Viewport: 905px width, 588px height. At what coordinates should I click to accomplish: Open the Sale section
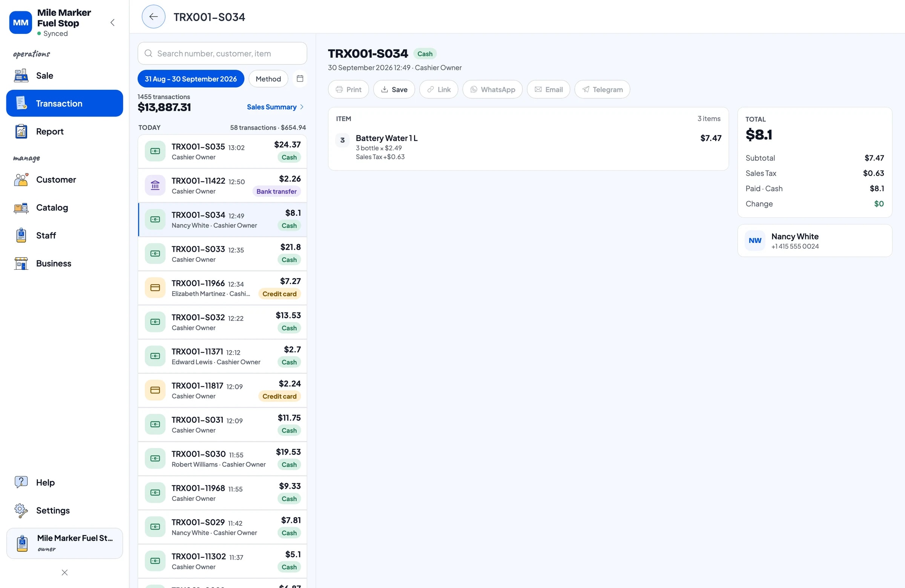pyautogui.click(x=64, y=75)
